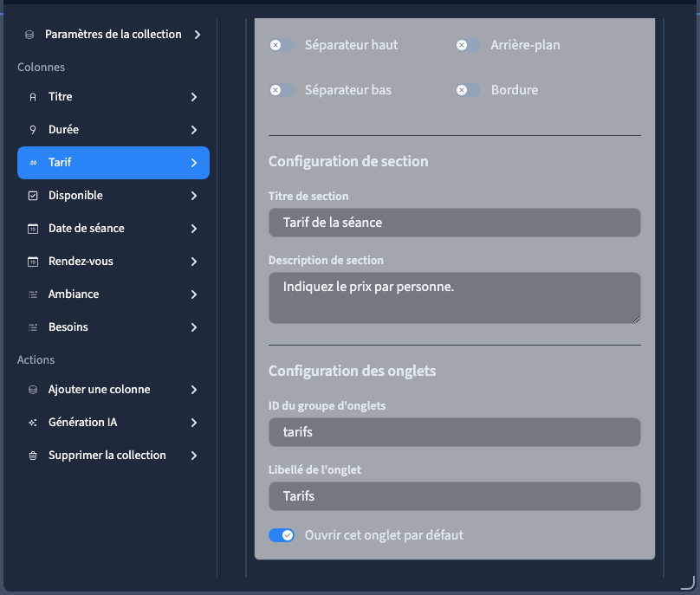Click the number icon next to Durée
This screenshot has height=595, width=700.
(33, 130)
